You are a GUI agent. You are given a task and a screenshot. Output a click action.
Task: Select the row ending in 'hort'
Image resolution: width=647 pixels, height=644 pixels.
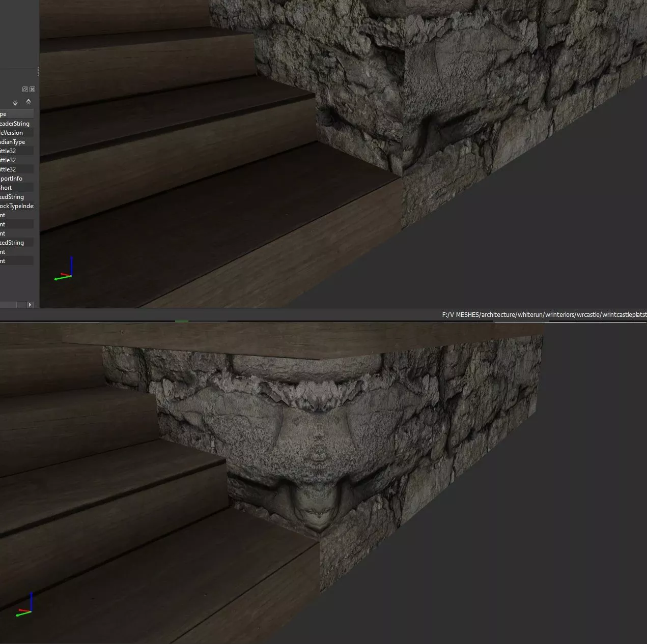[17, 188]
